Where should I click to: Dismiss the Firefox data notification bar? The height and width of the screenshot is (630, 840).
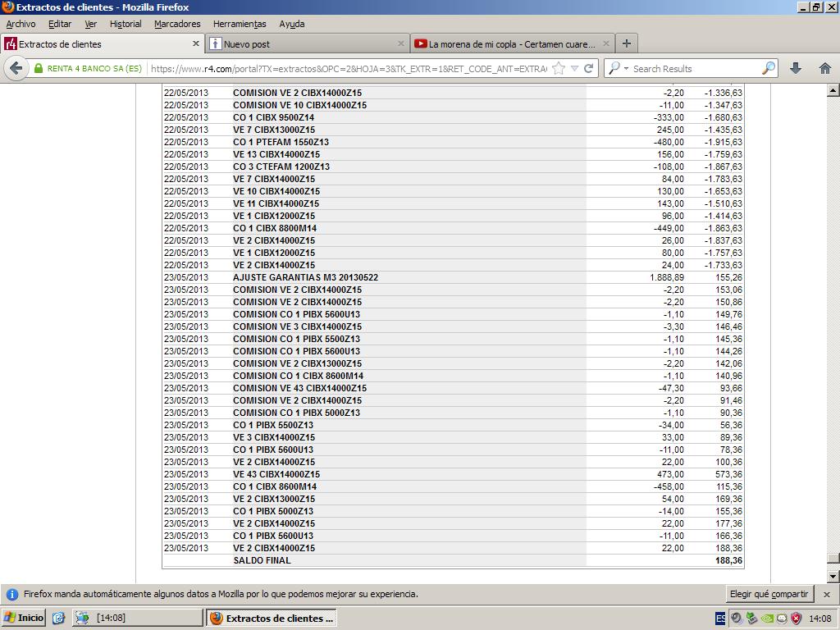tap(827, 595)
